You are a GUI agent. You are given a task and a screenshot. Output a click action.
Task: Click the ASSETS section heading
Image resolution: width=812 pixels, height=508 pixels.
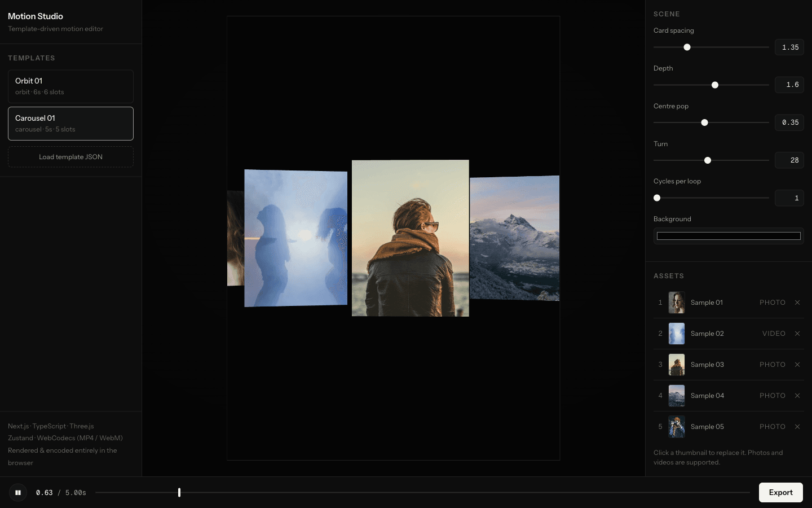[x=669, y=276]
